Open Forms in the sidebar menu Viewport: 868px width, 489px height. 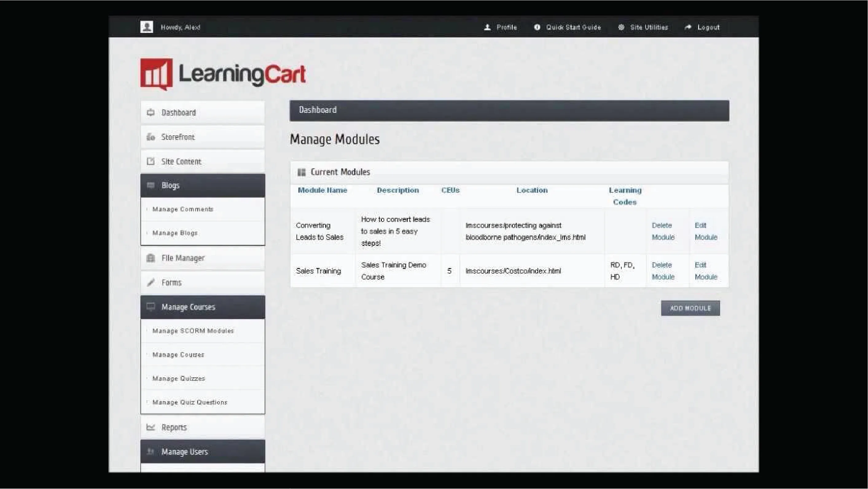(202, 282)
